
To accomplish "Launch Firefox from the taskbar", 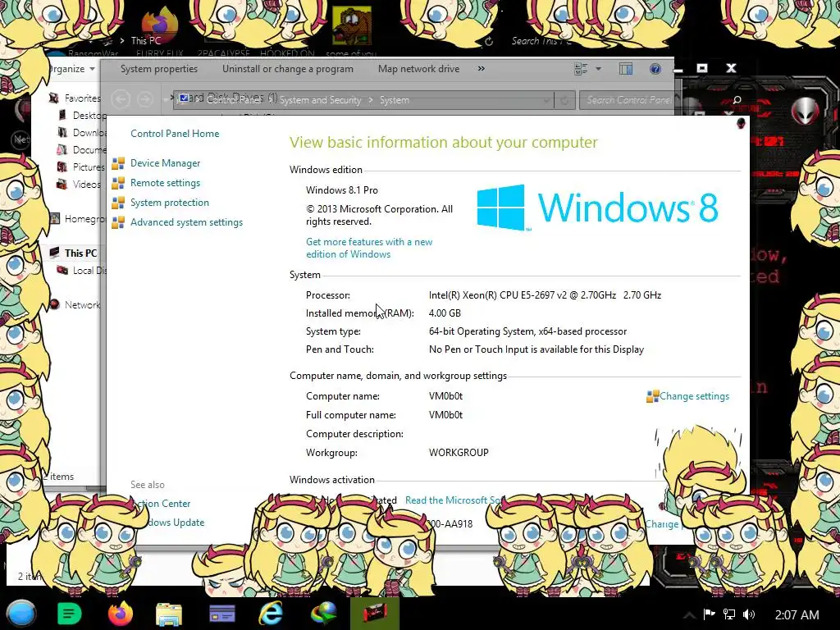I will click(x=120, y=614).
